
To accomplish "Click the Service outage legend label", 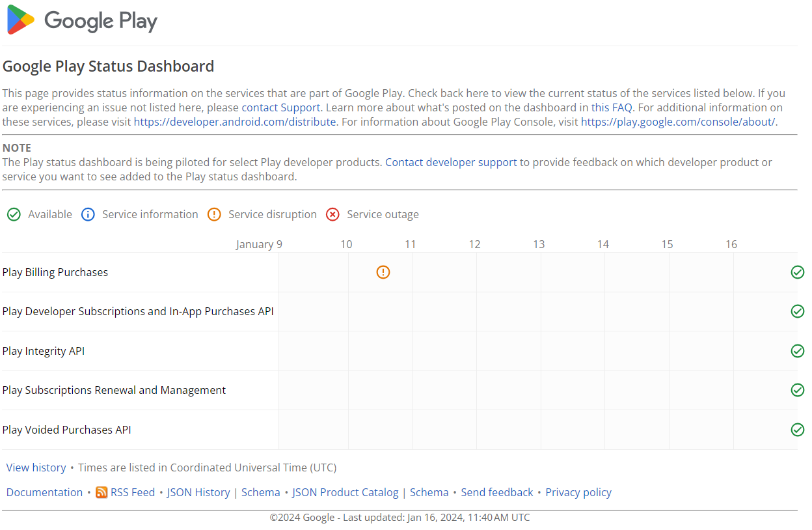I will [x=383, y=214].
